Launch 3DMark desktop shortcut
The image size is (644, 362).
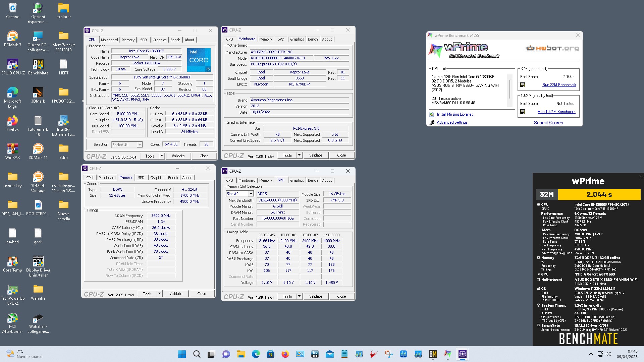pos(38,95)
